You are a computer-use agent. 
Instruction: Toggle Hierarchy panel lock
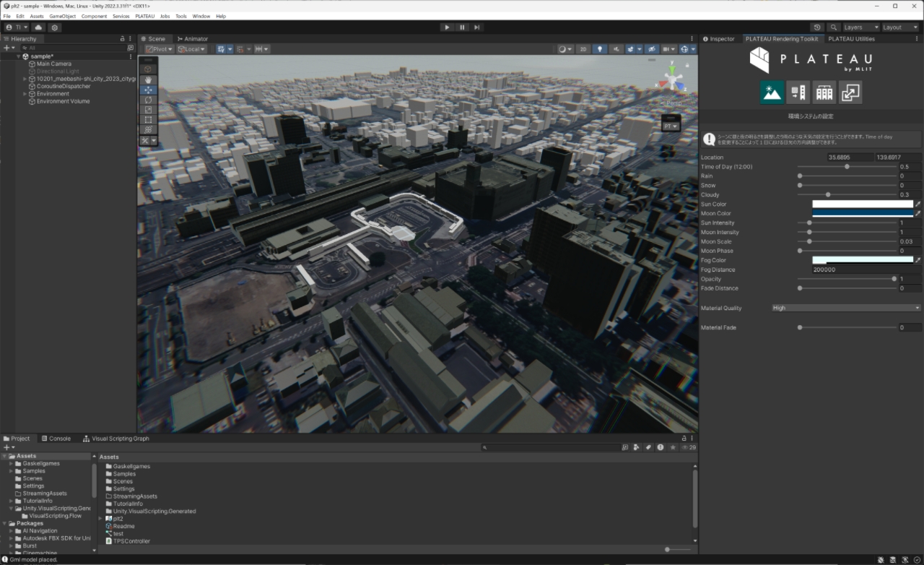[122, 39]
